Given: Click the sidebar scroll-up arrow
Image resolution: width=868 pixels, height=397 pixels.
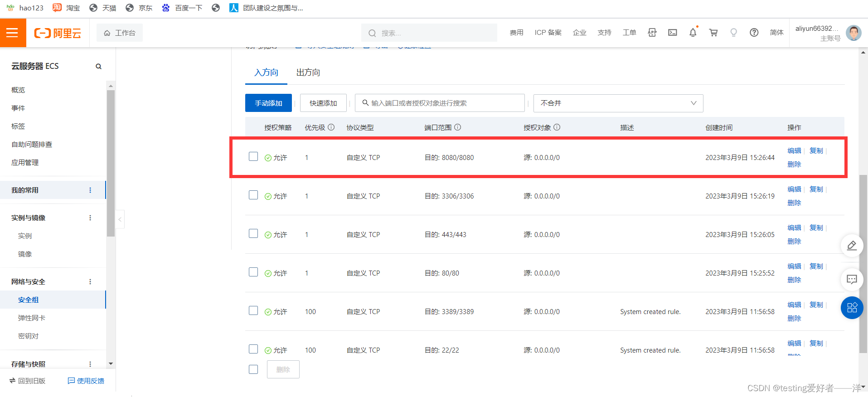Looking at the screenshot, I should 111,86.
